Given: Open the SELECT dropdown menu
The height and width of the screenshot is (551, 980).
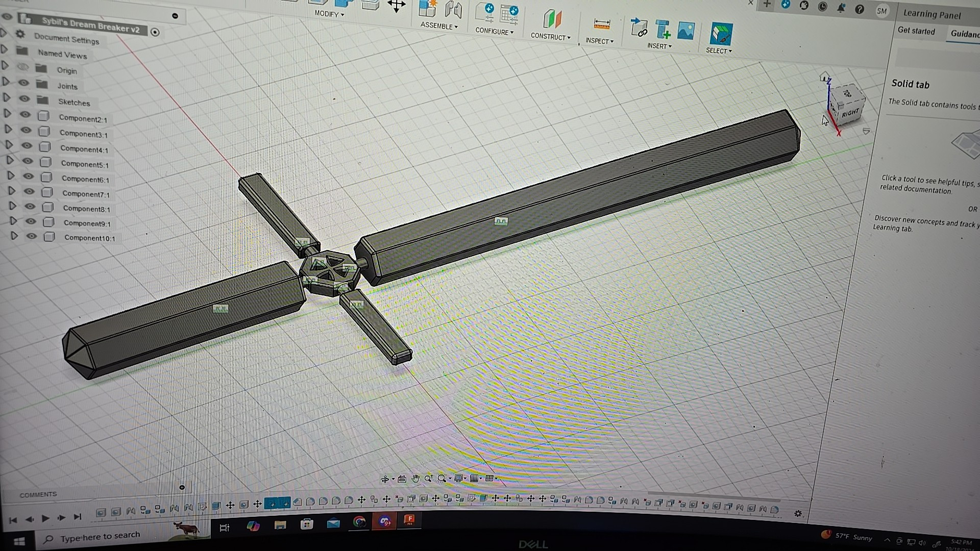Looking at the screenshot, I should point(719,51).
